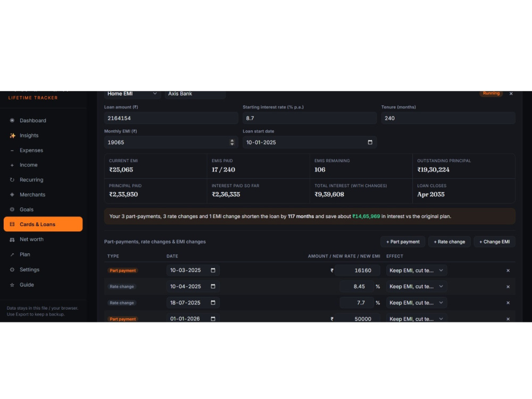
Task: Remove the 8.45% rate change row
Action: [x=508, y=287]
